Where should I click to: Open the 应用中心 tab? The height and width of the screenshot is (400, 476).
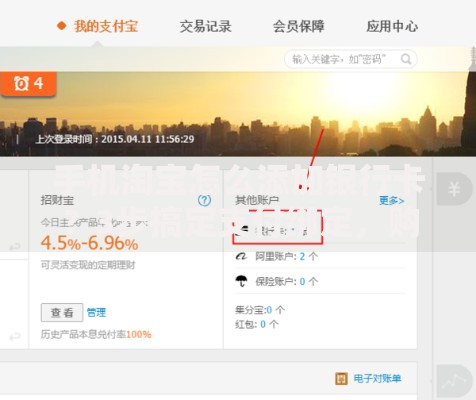(392, 26)
